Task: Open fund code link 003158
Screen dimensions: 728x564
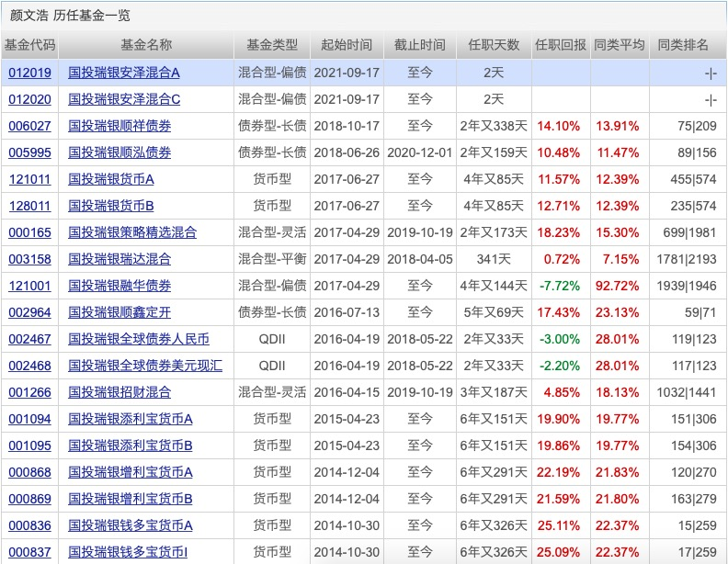Action: (29, 259)
